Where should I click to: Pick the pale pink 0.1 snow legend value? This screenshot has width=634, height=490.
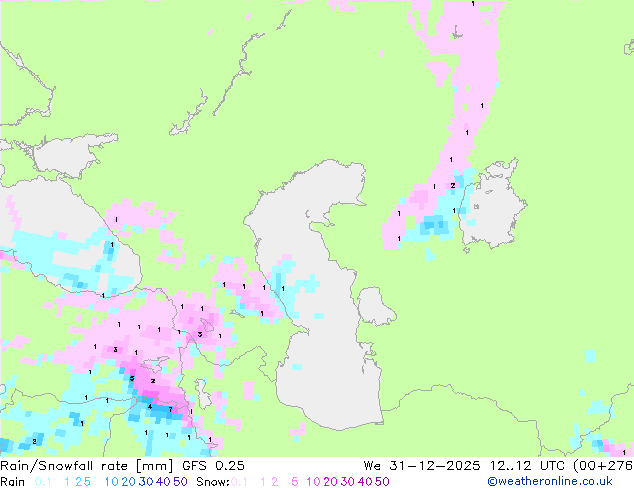pos(239,482)
